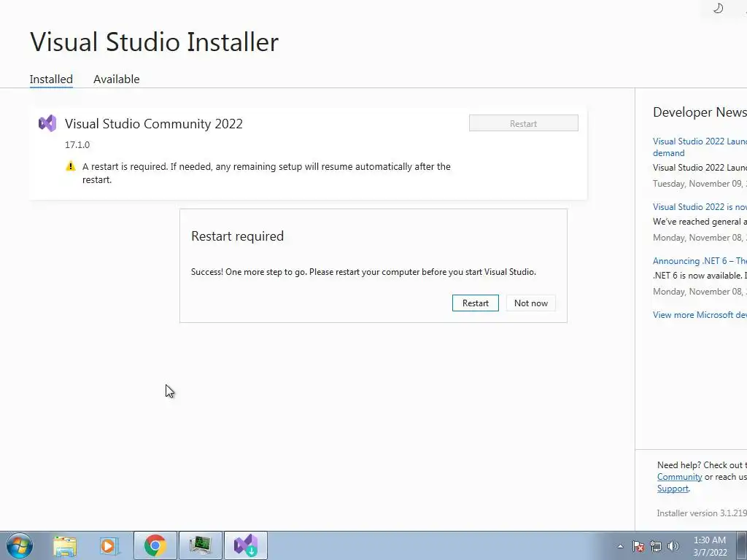
Task: Click the 'Visual Studio Installer' title text
Action: click(154, 42)
